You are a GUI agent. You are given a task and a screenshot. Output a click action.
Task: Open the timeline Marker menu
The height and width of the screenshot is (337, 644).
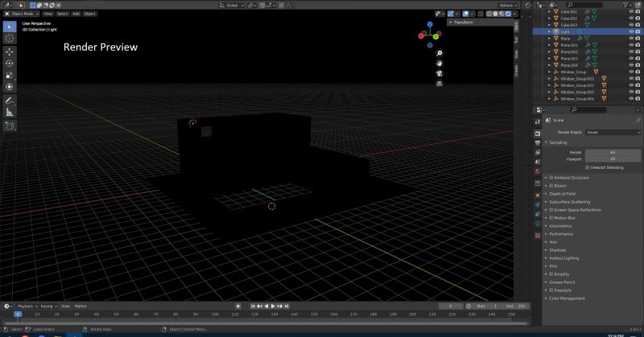[x=80, y=306]
